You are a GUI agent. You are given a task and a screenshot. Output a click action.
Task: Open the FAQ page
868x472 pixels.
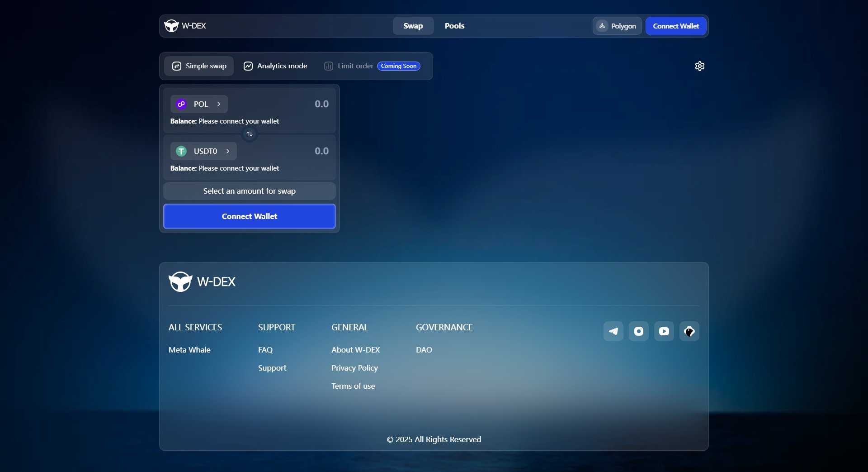[265, 349]
